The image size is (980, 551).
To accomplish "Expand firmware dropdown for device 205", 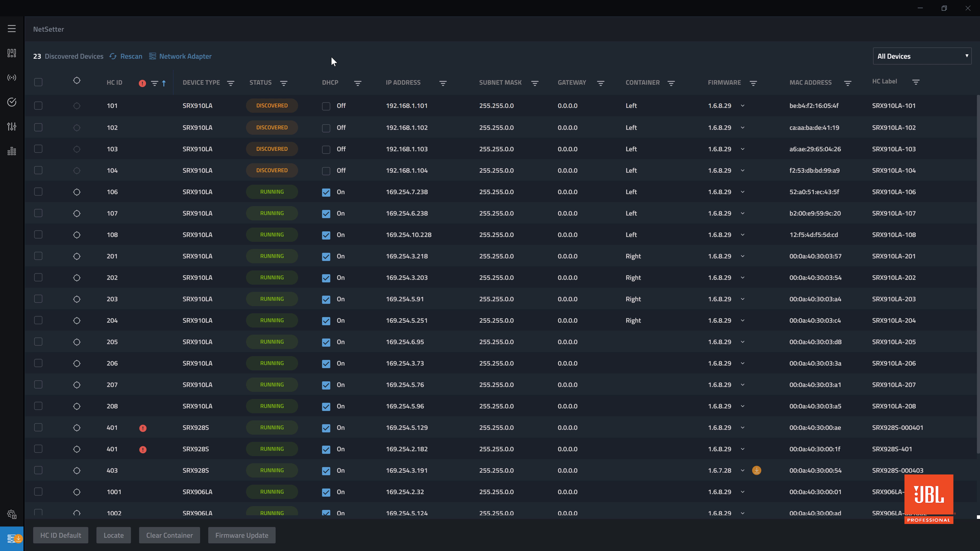I will (743, 342).
